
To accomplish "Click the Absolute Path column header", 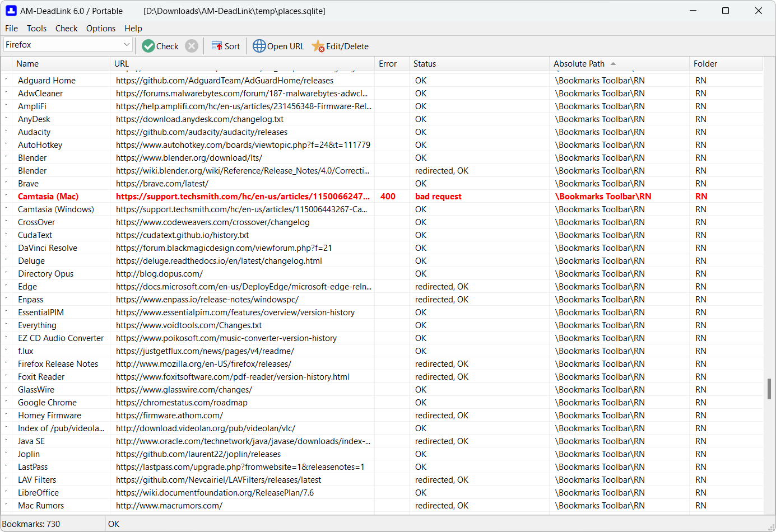I will click(x=619, y=64).
